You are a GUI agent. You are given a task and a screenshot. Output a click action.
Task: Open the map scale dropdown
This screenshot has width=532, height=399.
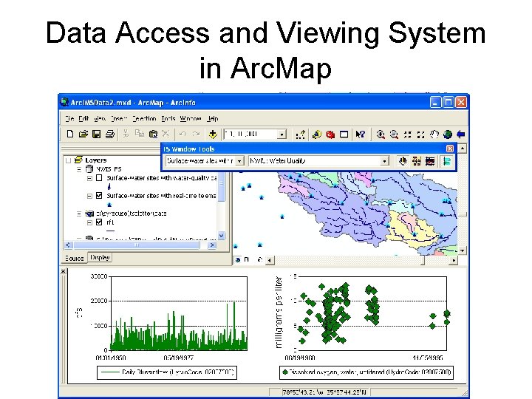(282, 134)
